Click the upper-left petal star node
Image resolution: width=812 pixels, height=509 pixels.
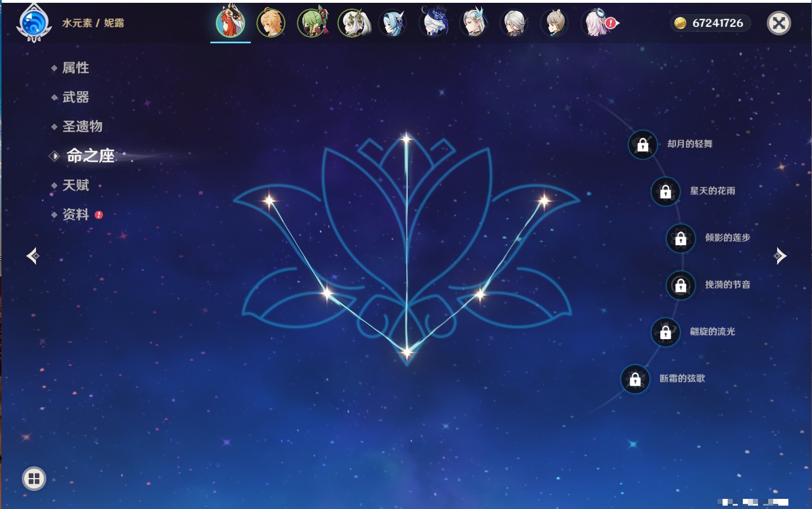pyautogui.click(x=269, y=200)
